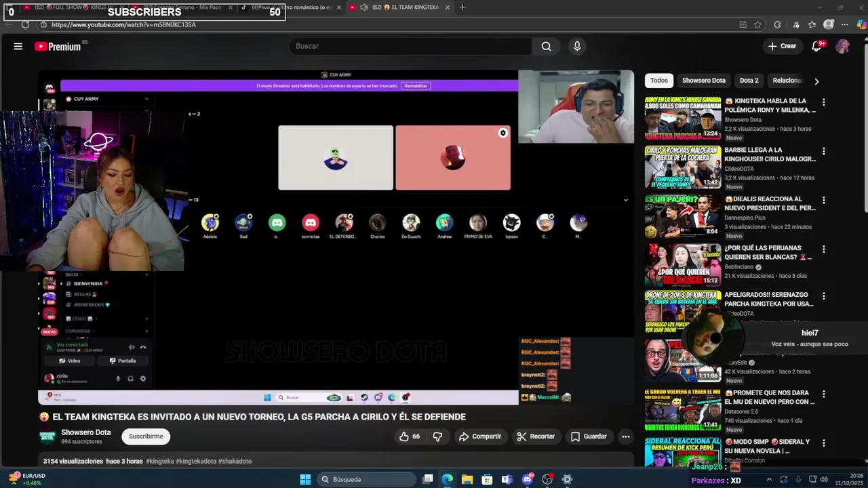
Task: Click the 66 likes count
Action: [416, 436]
